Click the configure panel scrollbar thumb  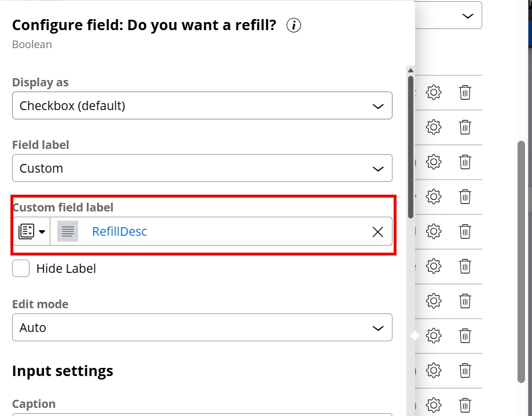(410, 147)
